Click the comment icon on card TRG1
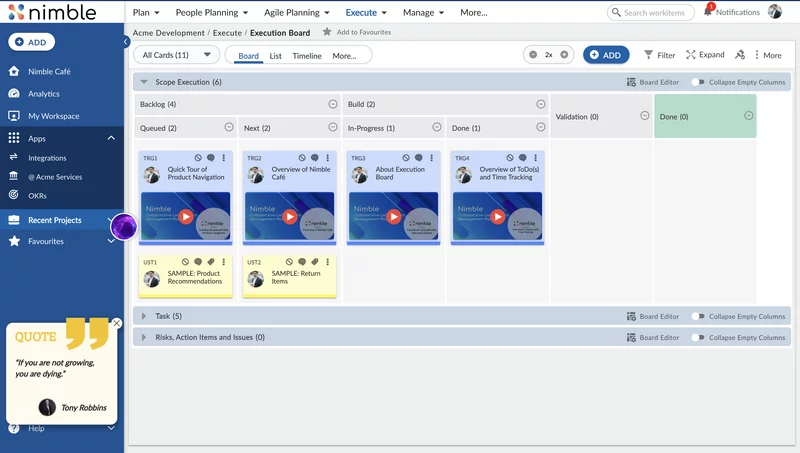This screenshot has height=453, width=800. (211, 158)
